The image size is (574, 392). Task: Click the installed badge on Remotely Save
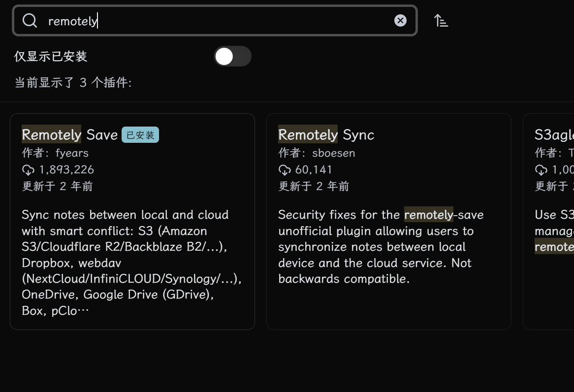click(x=140, y=135)
